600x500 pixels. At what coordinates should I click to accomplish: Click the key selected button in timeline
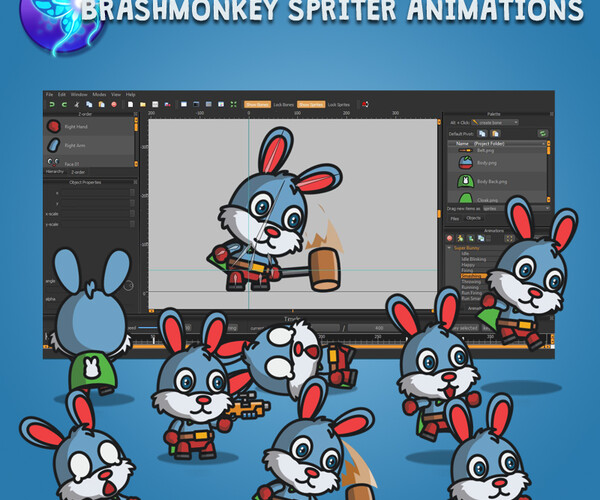[464, 328]
